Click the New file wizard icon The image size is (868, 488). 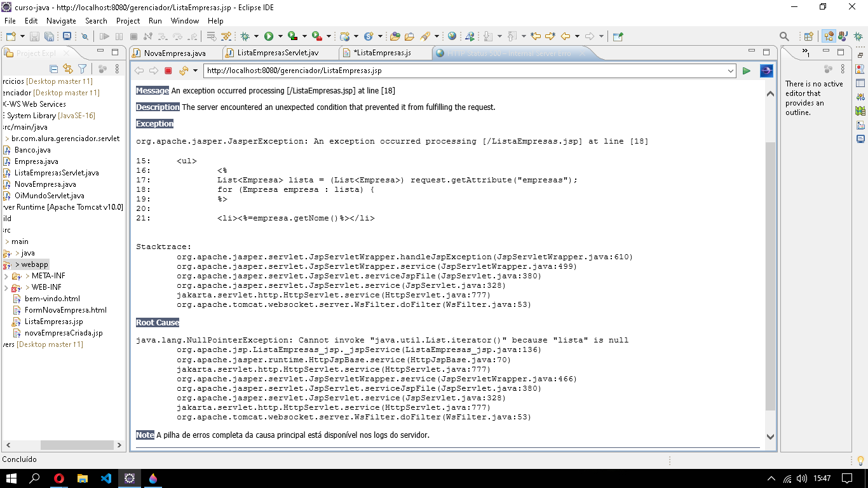pyautogui.click(x=11, y=37)
